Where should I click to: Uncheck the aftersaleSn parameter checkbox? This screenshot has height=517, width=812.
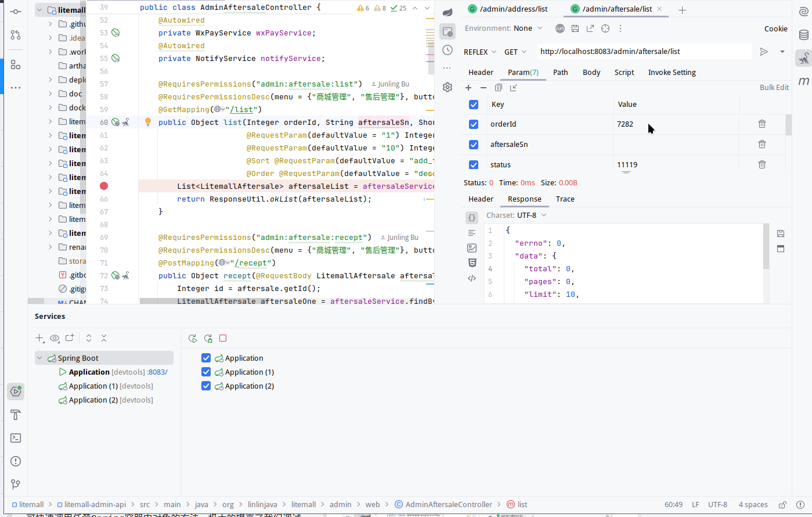point(474,145)
